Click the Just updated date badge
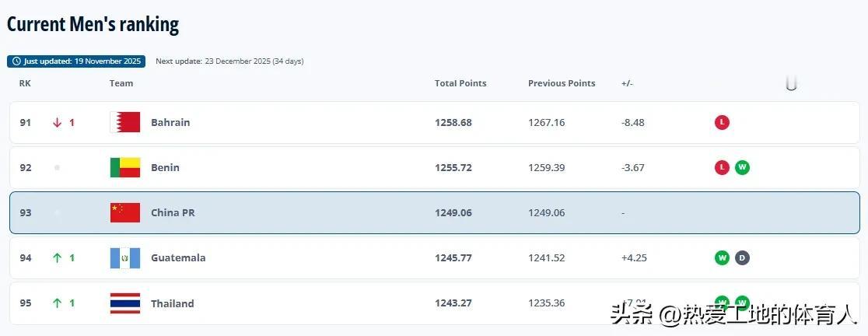Viewport: 868px width, 336px height. point(76,61)
